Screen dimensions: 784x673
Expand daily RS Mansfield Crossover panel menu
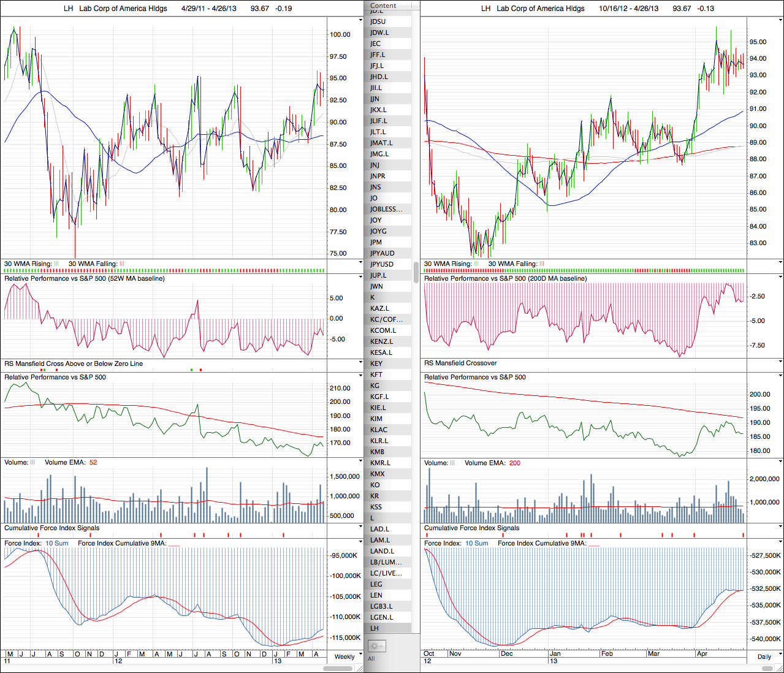tap(780, 363)
